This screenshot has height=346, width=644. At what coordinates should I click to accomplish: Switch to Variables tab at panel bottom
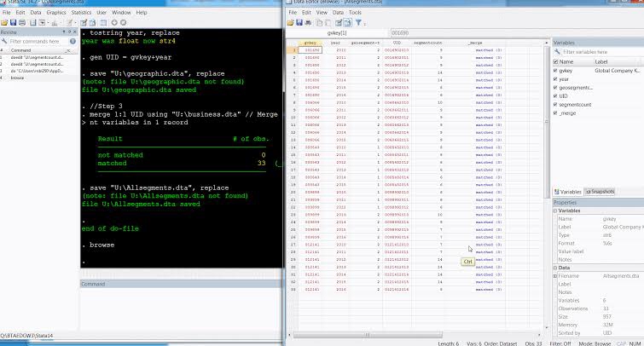[x=567, y=192]
